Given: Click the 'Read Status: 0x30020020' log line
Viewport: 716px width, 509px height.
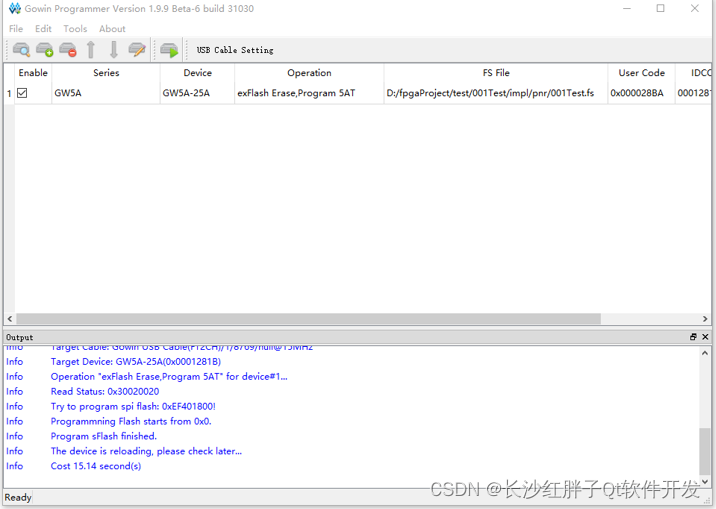Looking at the screenshot, I should 105,391.
